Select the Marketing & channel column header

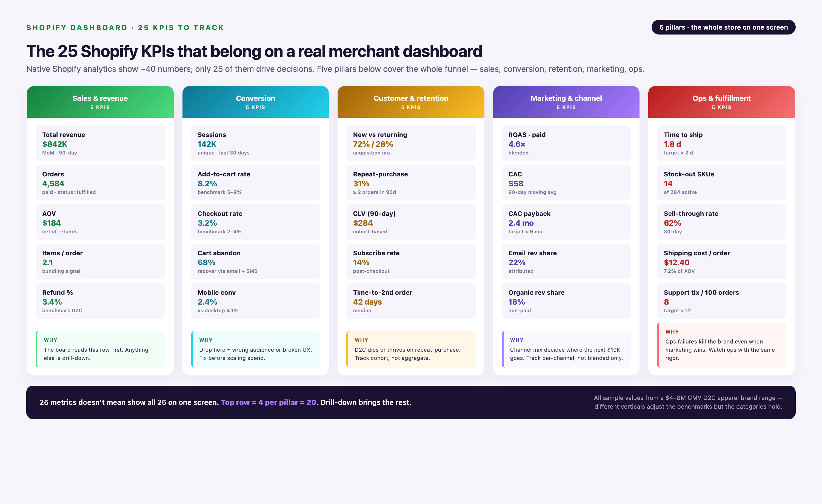tap(566, 102)
